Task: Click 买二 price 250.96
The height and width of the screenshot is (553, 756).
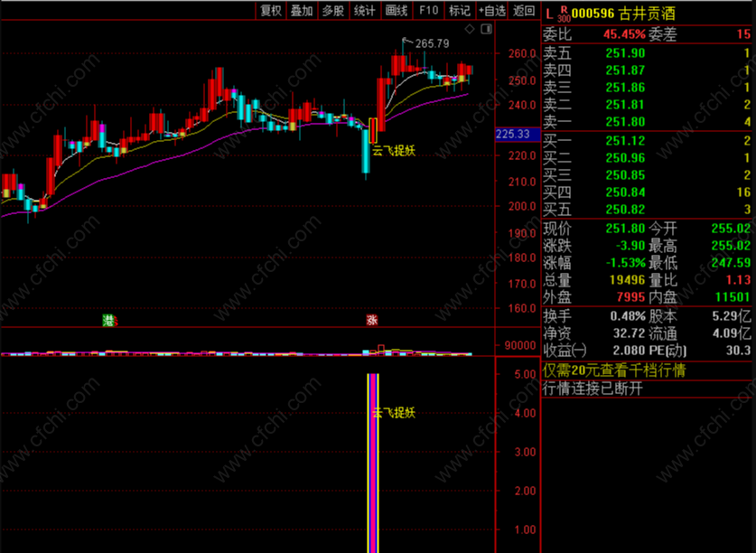Action: tap(625, 158)
